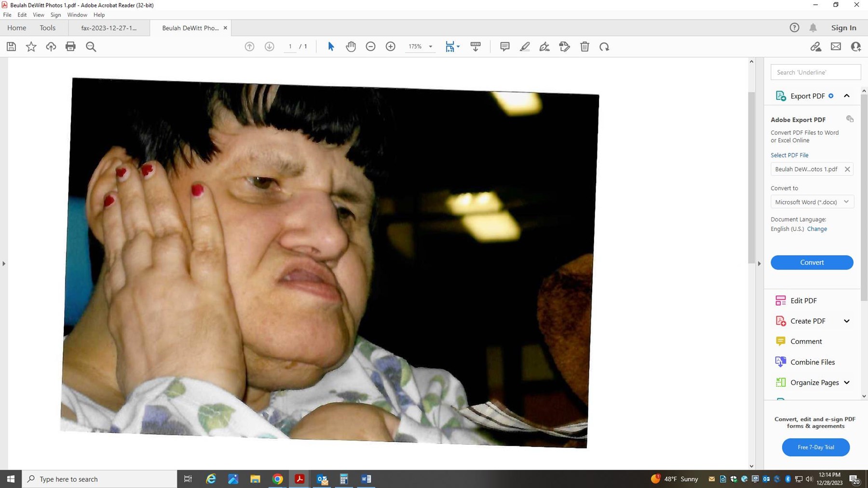Expand the Create PDF options

(x=846, y=321)
